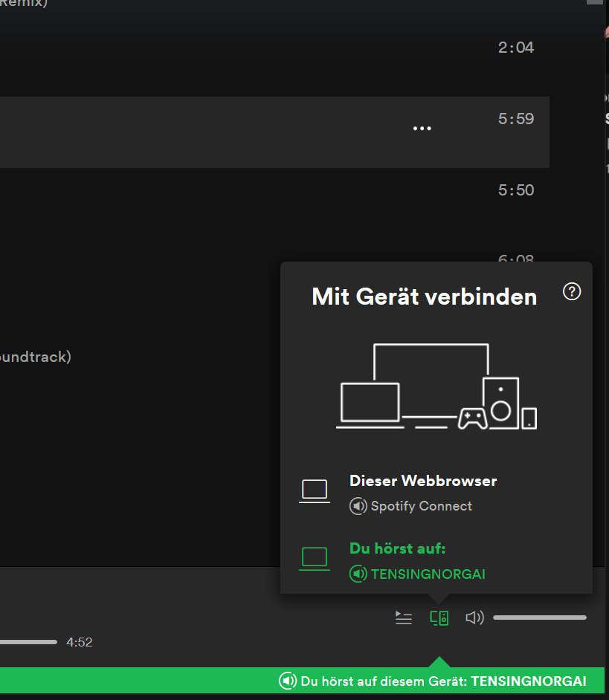Viewport: 609px width, 700px height.
Task: Click the 5:59 track duration
Action: tap(516, 119)
